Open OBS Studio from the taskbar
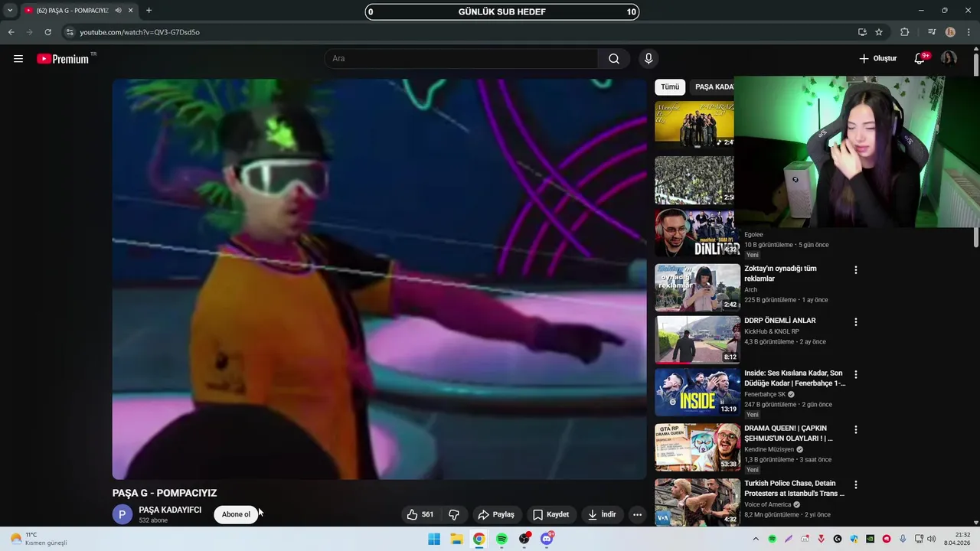Viewport: 980px width, 551px height. click(x=524, y=539)
